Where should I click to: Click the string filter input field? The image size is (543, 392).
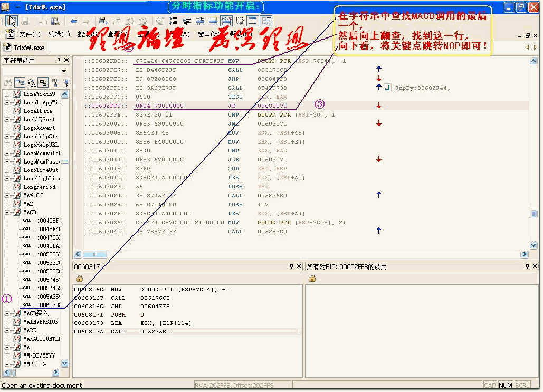coord(31,71)
